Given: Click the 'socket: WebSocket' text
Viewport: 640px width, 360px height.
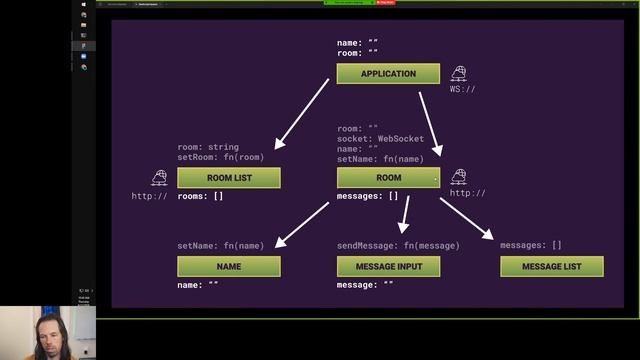Looking at the screenshot, I should 380,139.
